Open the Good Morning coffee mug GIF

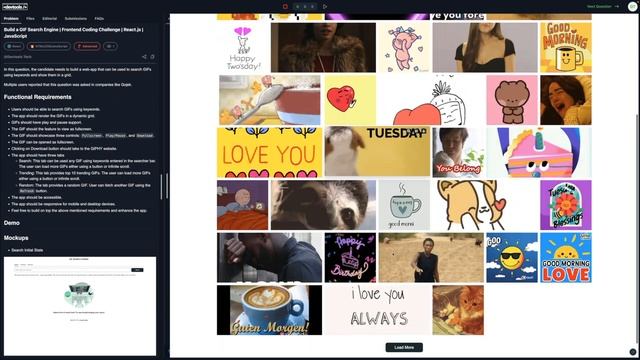(x=566, y=47)
